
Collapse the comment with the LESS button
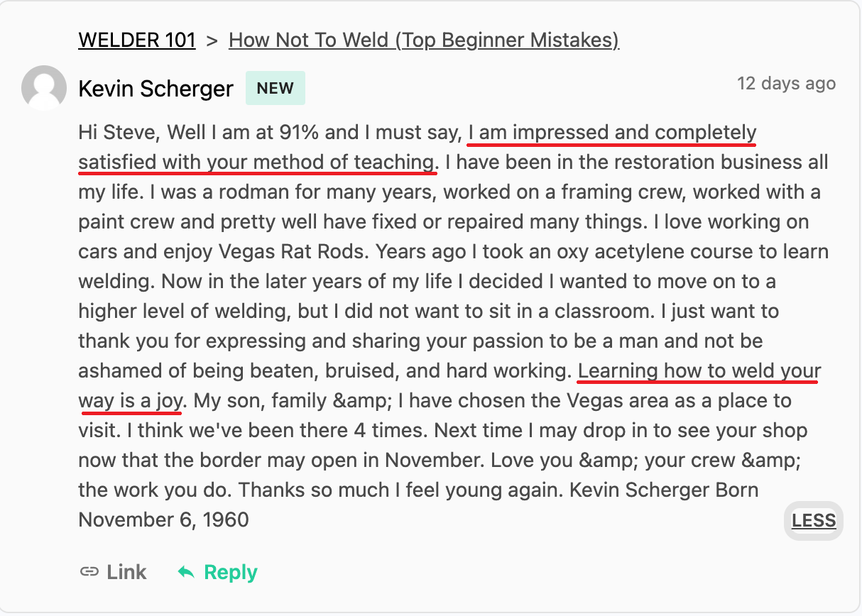pyautogui.click(x=814, y=521)
